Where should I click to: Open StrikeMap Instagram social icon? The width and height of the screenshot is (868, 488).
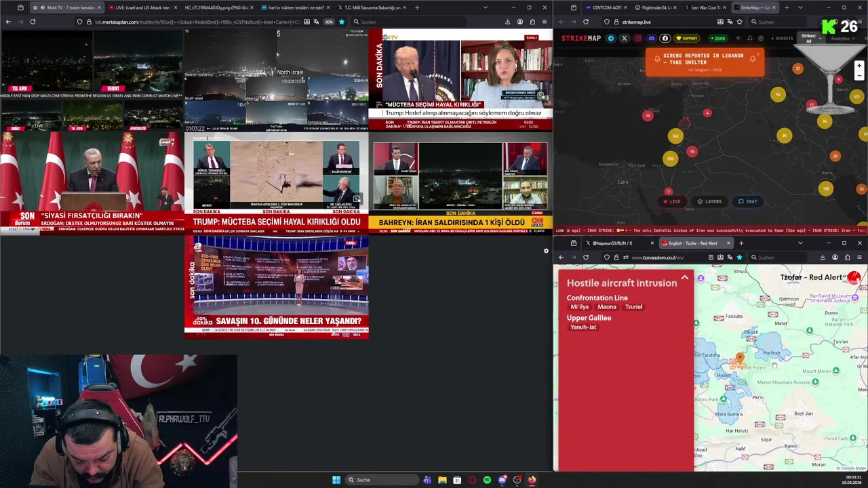638,38
